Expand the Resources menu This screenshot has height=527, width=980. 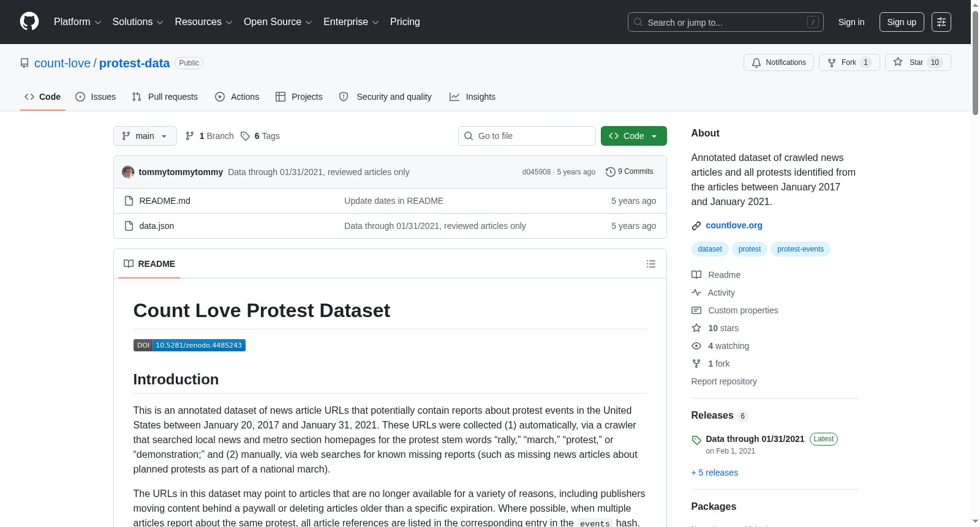point(203,22)
